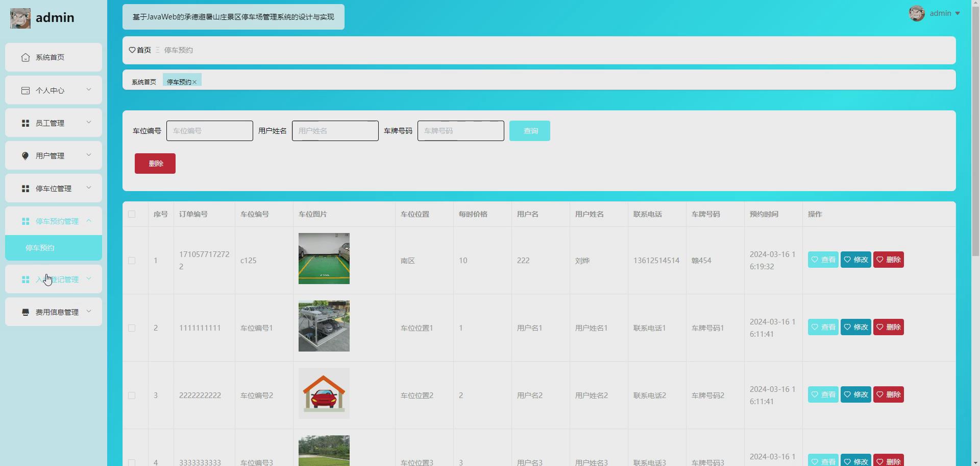
Task: Switch to the 系统首页 tab
Action: [x=144, y=82]
